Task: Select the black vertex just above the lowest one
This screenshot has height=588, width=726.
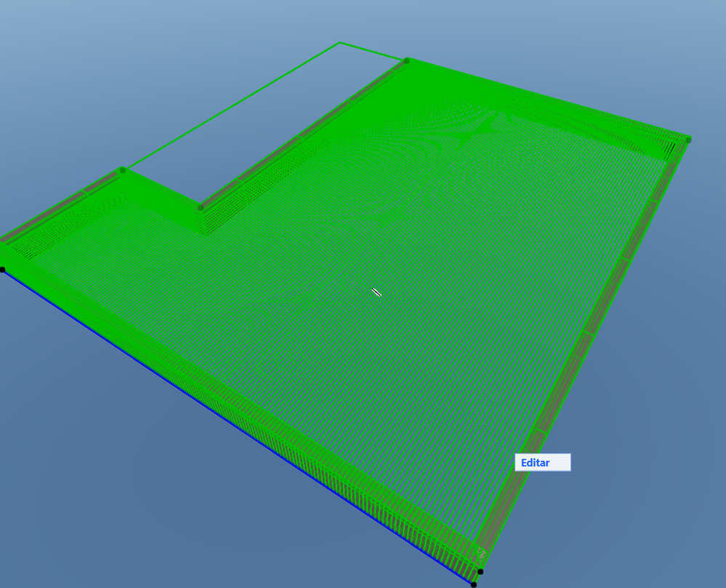Action: pyautogui.click(x=480, y=572)
